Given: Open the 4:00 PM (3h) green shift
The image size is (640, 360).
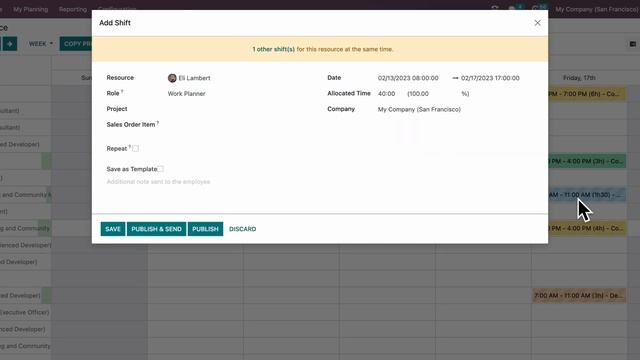Looking at the screenshot, I should pyautogui.click(x=587, y=161).
